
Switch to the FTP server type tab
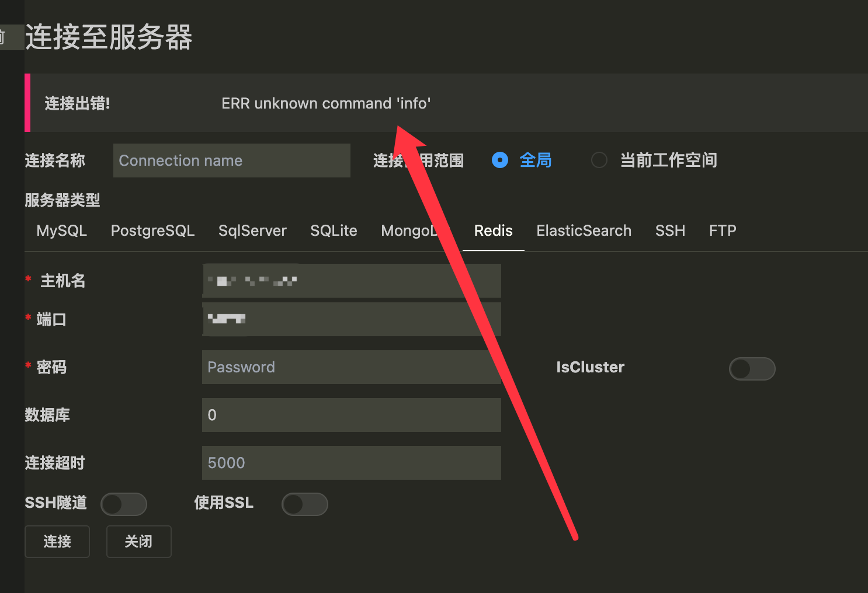[x=723, y=231]
